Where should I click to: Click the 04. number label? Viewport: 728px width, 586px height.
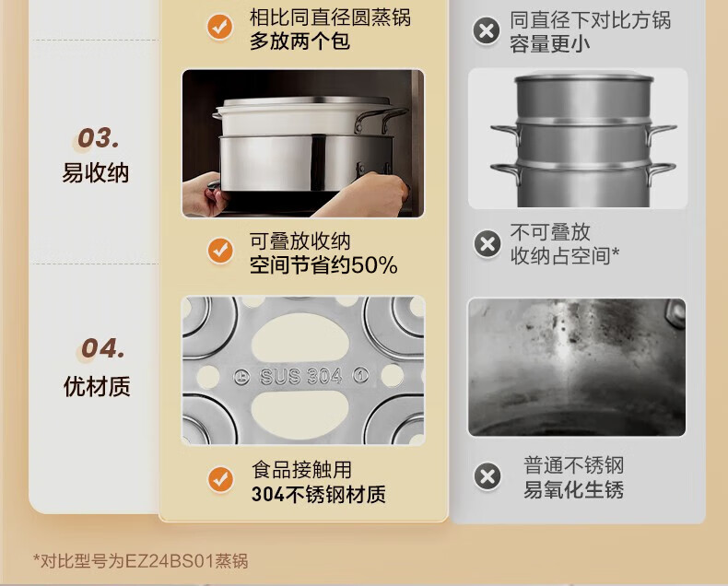[103, 347]
